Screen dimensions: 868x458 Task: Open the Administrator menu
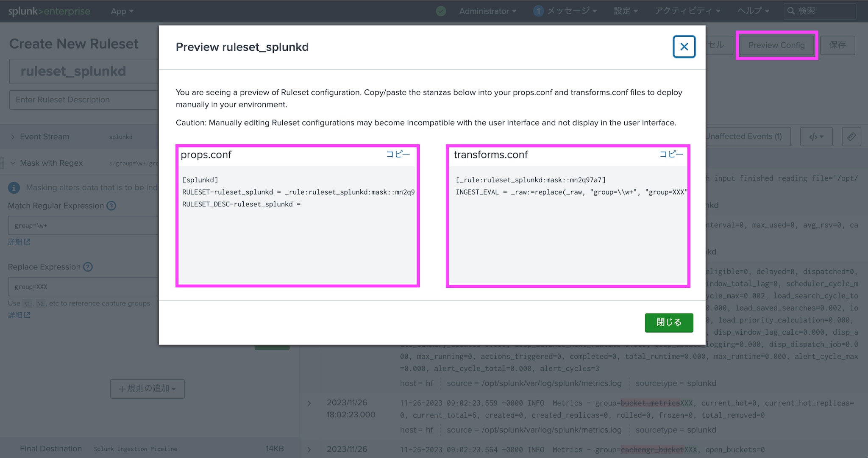pyautogui.click(x=487, y=11)
